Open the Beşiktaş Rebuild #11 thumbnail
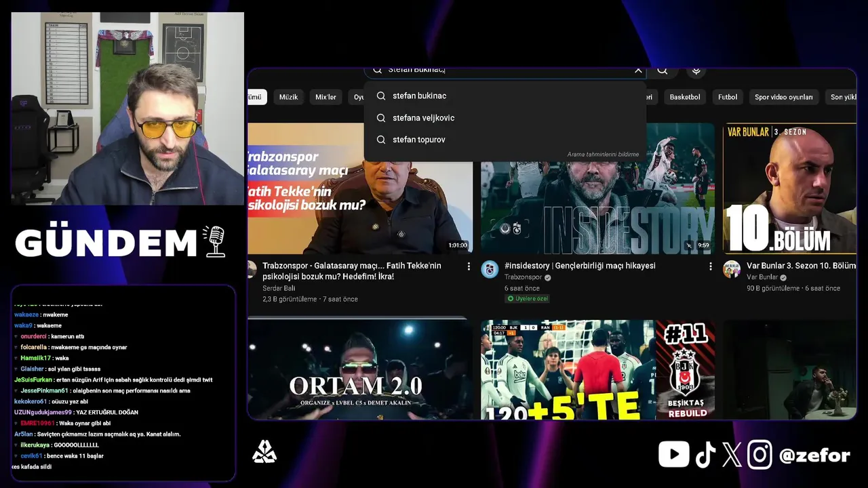868x488 pixels. [597, 369]
